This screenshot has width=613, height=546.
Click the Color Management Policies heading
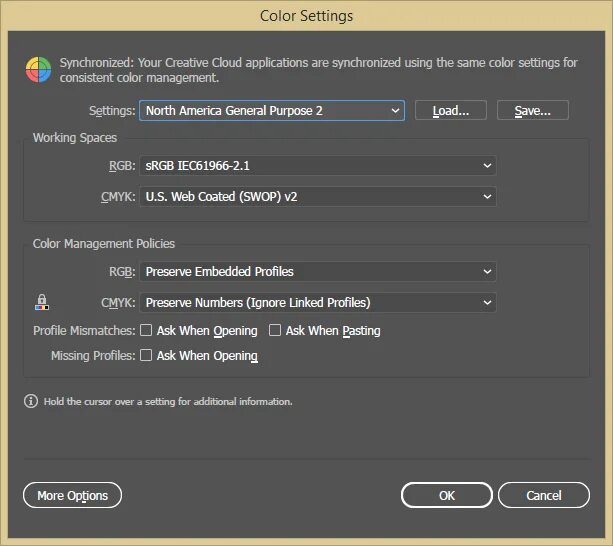[104, 243]
